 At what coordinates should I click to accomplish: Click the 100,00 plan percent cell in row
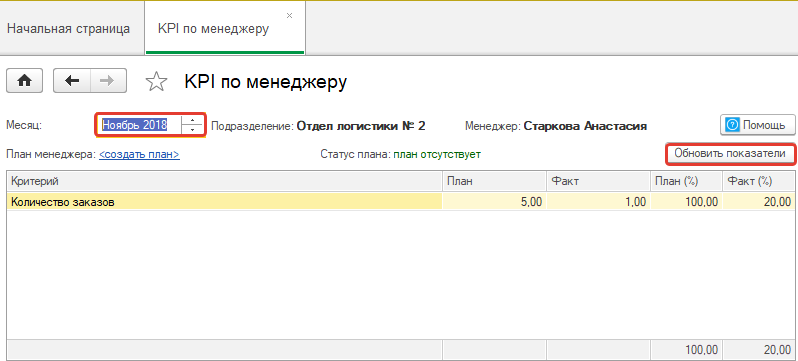[686, 202]
